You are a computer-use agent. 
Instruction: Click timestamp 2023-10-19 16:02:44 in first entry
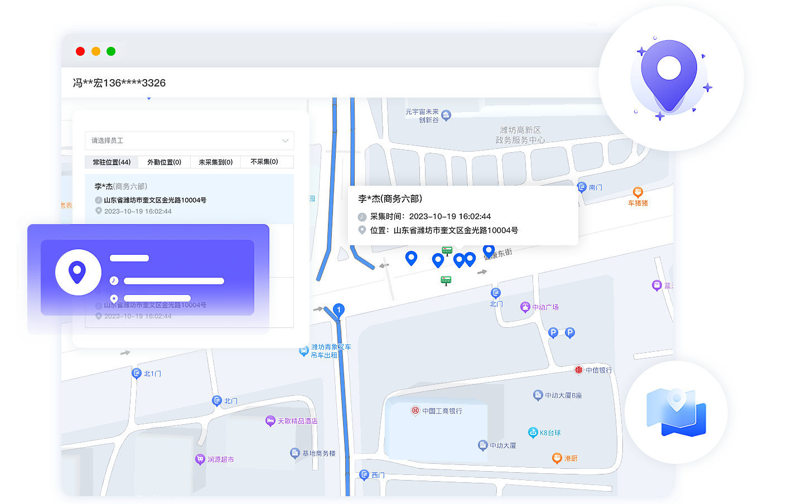tap(138, 211)
